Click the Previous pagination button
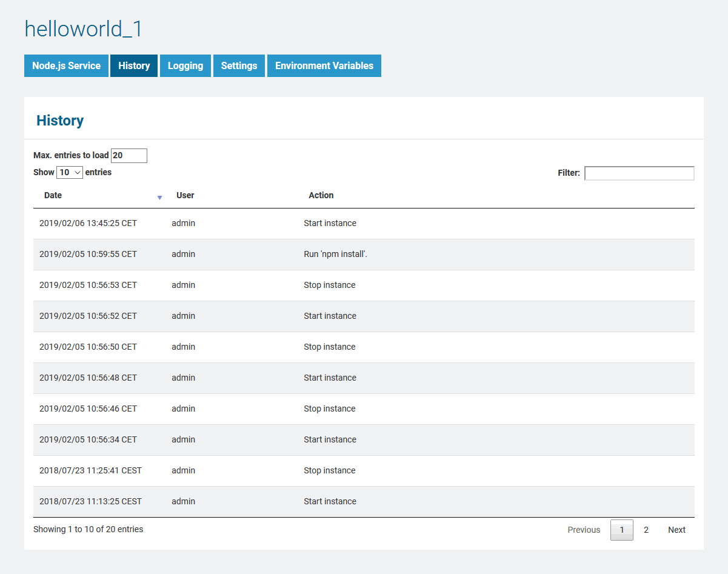728x574 pixels. tap(584, 530)
